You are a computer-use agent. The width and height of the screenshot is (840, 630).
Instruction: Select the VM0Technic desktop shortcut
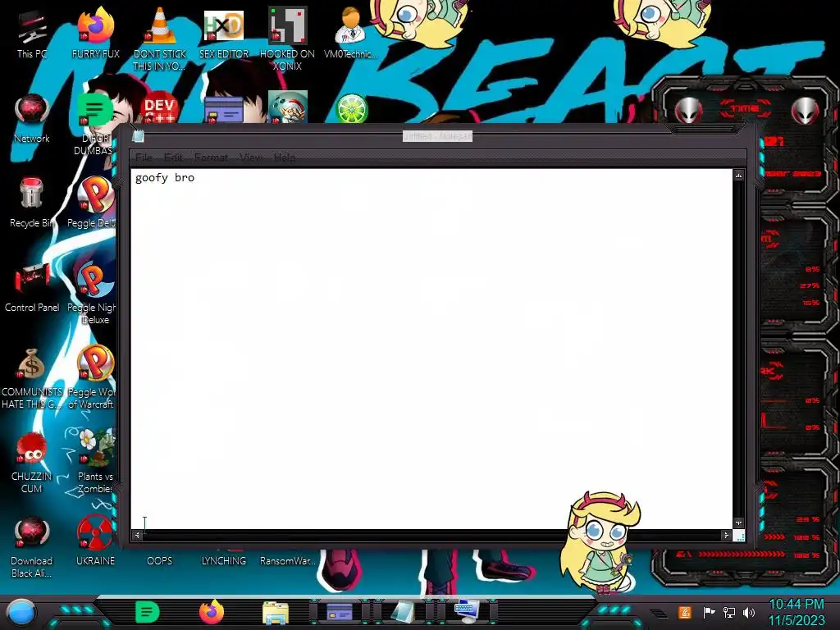[351, 33]
